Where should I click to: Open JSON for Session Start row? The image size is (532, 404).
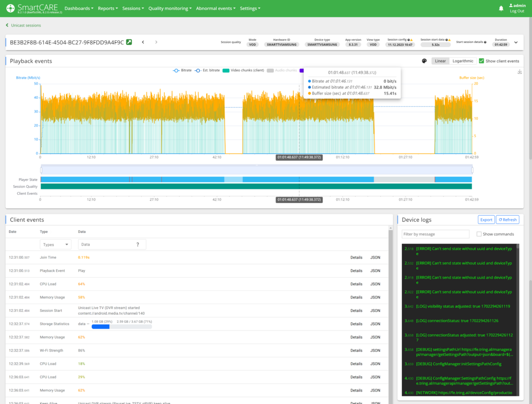[x=375, y=311]
